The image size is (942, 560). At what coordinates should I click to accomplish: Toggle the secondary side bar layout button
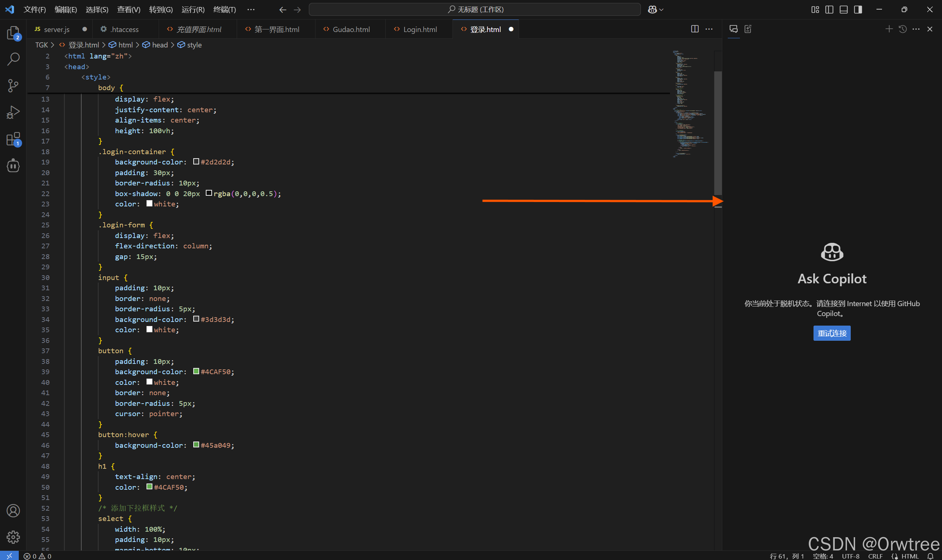(x=858, y=10)
